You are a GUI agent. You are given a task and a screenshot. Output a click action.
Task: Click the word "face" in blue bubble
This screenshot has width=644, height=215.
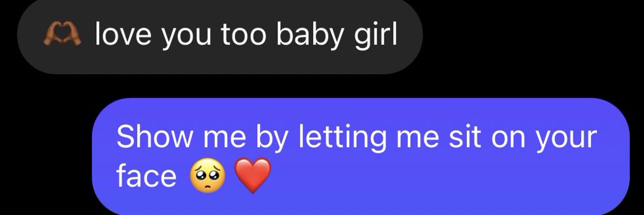click(x=146, y=177)
